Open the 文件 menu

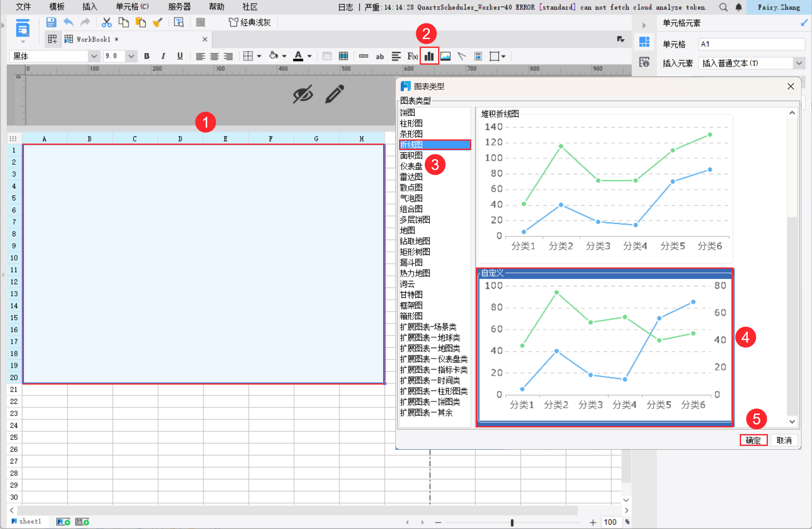pyautogui.click(x=23, y=7)
